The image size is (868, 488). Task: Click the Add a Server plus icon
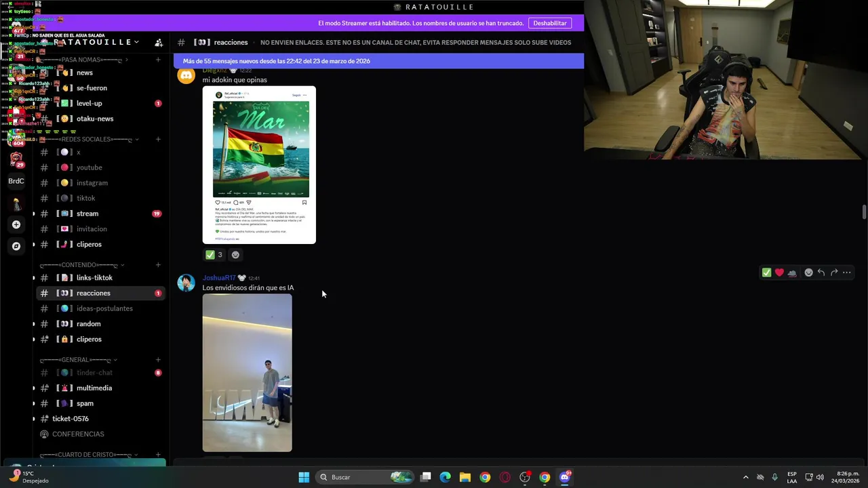[16, 224]
